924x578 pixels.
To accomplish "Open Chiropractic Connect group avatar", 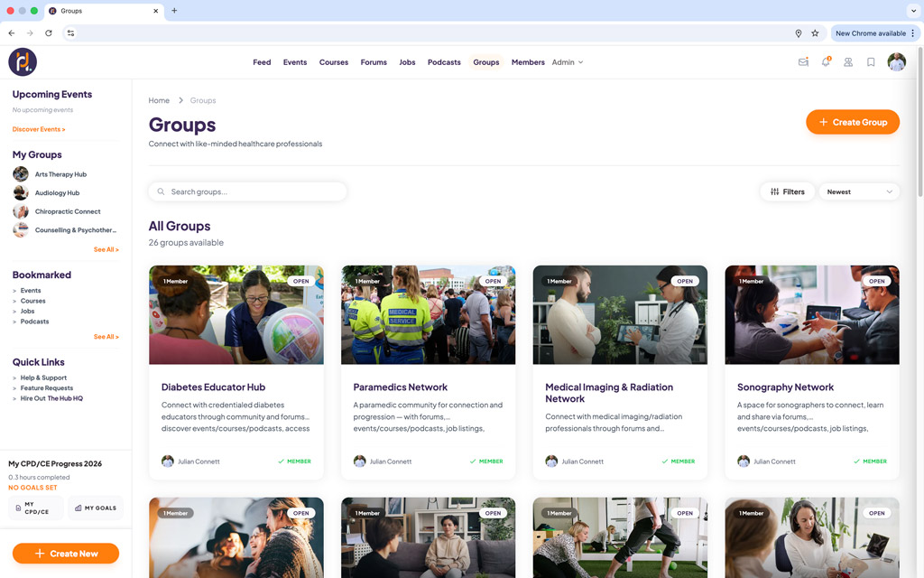I will [21, 211].
